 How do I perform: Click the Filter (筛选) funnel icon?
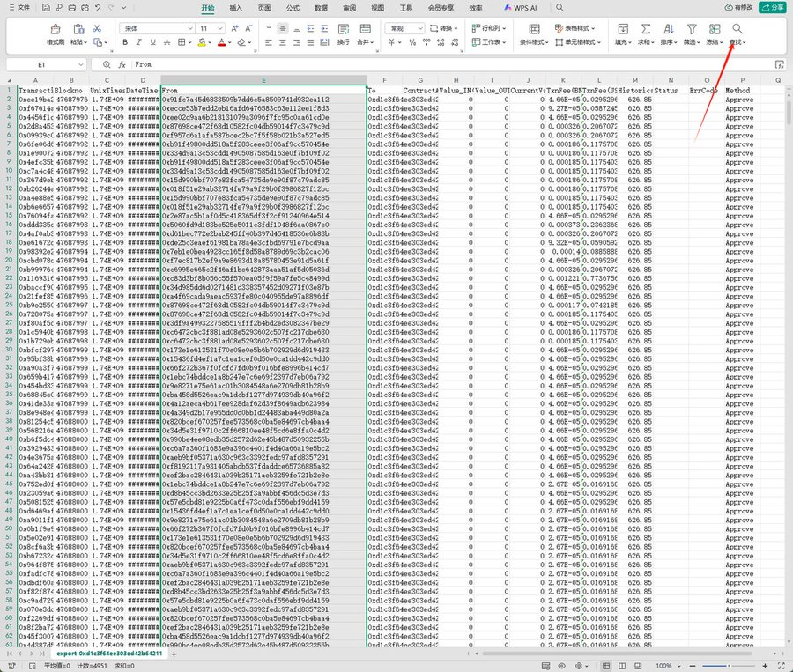point(692,29)
